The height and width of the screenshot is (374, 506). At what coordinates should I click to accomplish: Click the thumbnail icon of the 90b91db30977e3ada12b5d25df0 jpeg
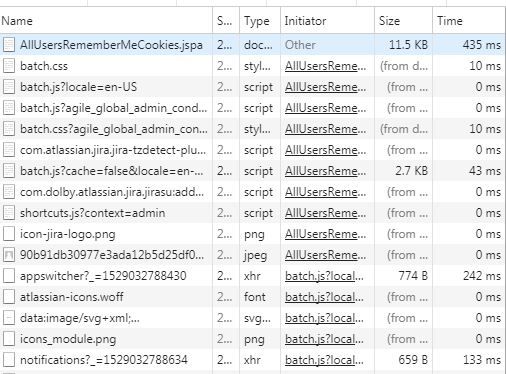coord(9,255)
